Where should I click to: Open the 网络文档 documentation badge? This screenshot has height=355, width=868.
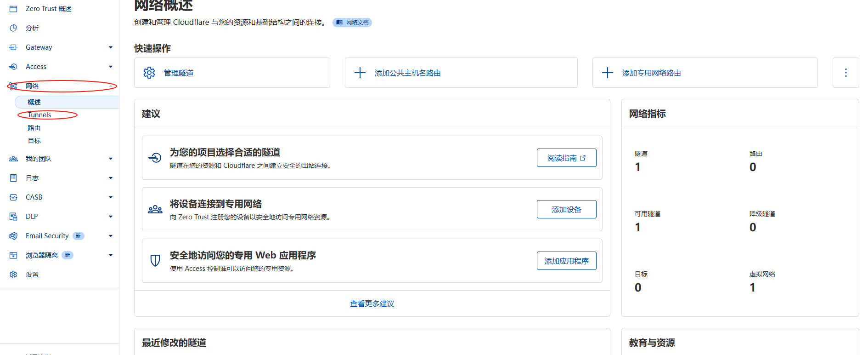click(352, 23)
